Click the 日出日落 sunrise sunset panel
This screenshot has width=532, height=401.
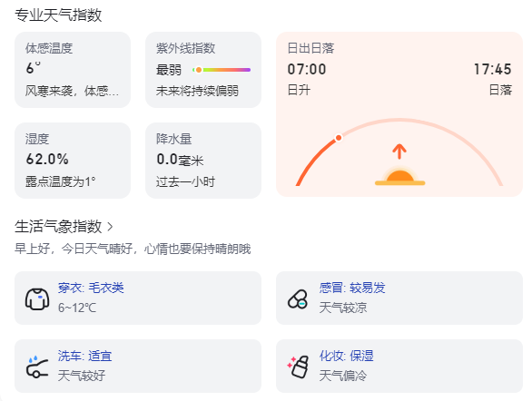399,114
